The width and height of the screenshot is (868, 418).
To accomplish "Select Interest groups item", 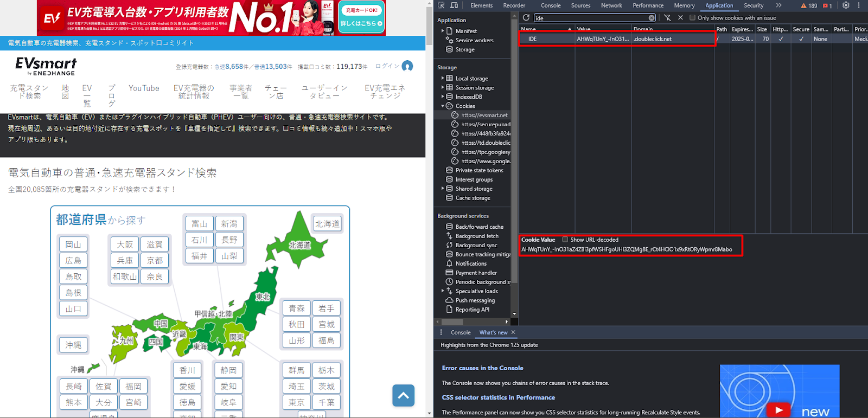I will [x=474, y=179].
